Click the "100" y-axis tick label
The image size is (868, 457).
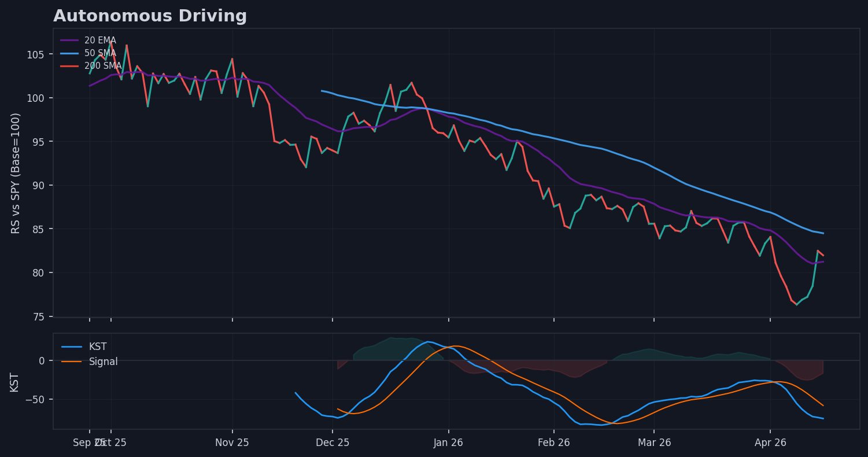37,98
